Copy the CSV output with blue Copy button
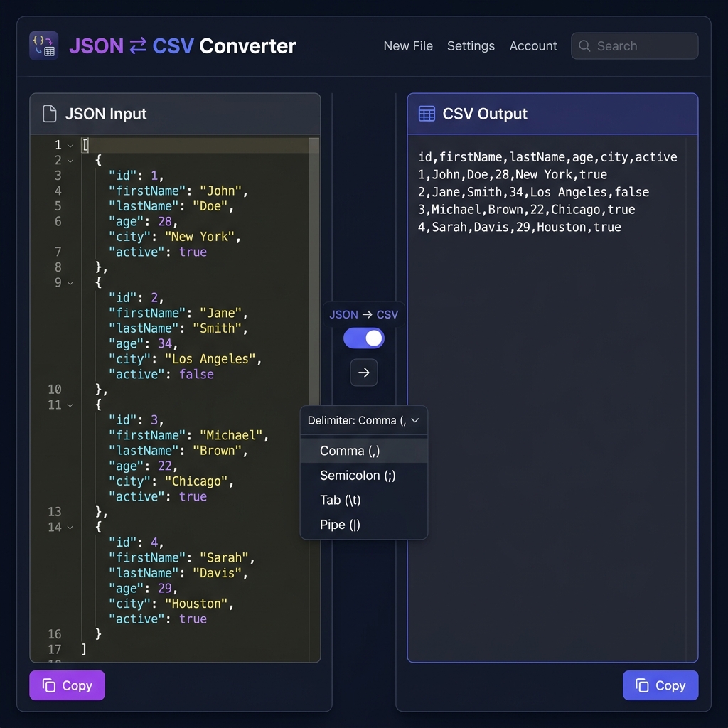The image size is (728, 728). [660, 685]
